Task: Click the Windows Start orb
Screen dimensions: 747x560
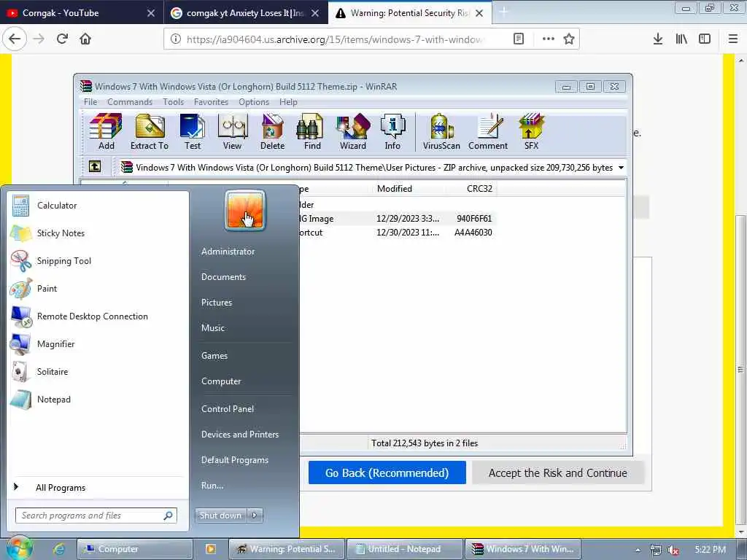Action: (x=19, y=548)
